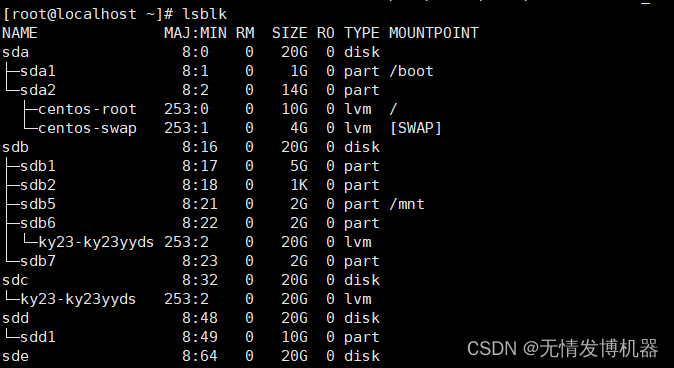The width and height of the screenshot is (674, 368).
Task: Click the NAME column header
Action: 20,33
